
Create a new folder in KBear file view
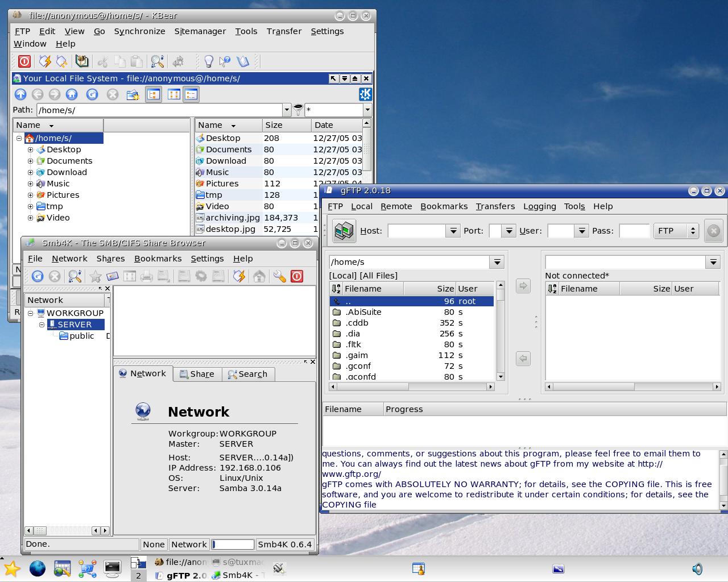pos(133,94)
